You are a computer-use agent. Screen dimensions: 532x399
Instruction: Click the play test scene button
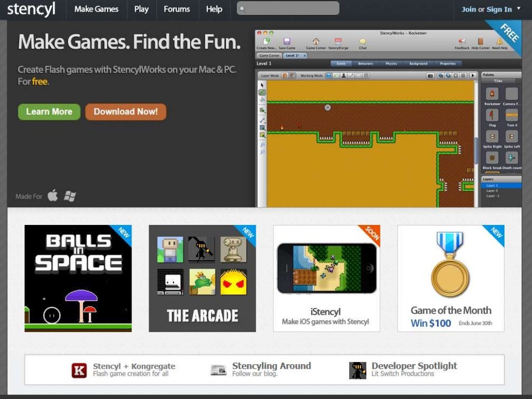[x=473, y=76]
